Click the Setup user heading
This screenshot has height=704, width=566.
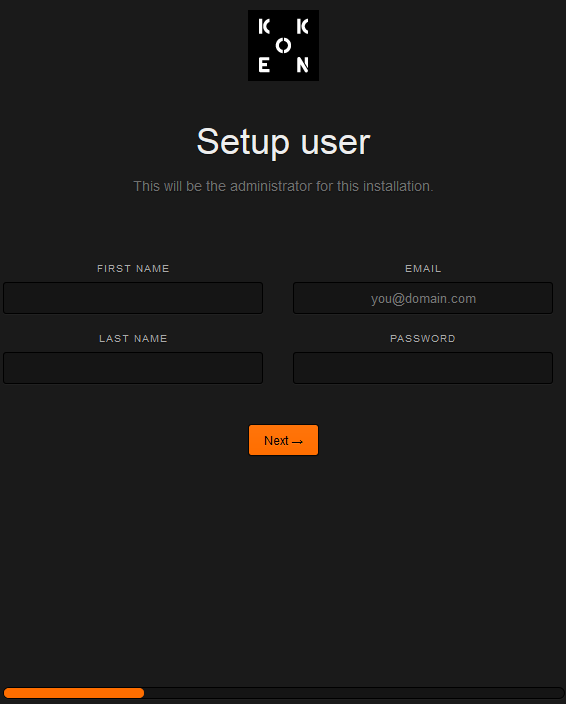click(283, 142)
